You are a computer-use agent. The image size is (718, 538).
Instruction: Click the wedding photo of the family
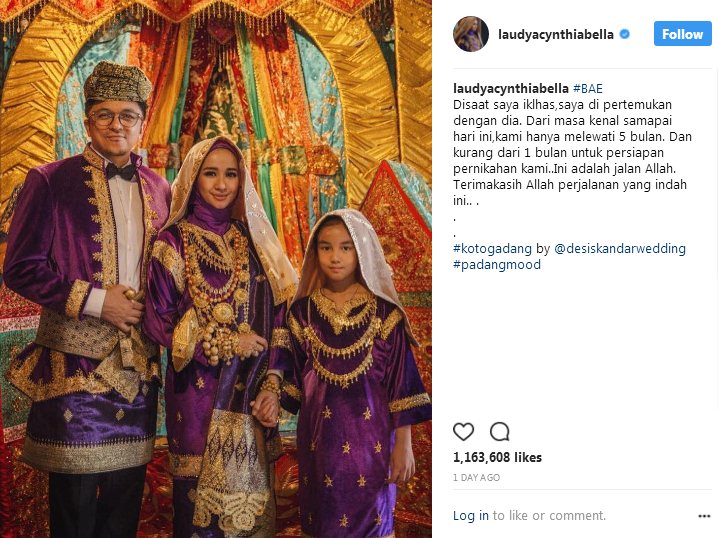(216, 269)
